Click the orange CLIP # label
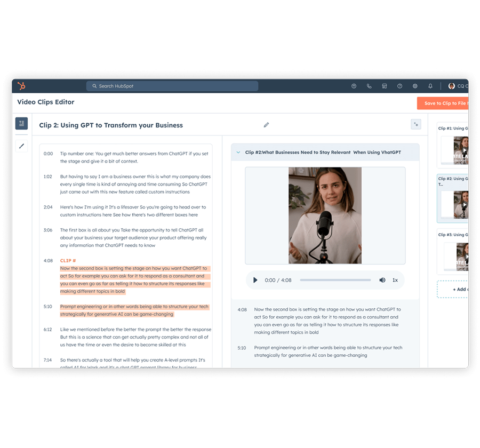This screenshot has width=480, height=448. (x=68, y=261)
